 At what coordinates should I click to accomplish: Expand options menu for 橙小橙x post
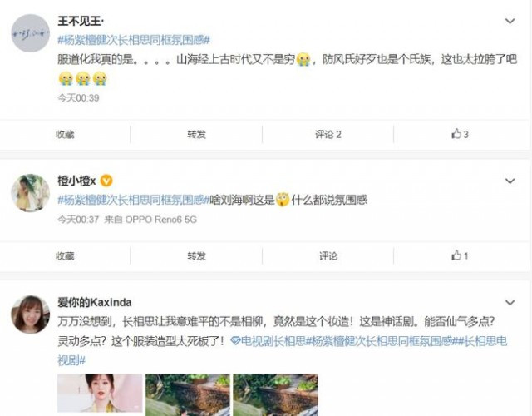(x=510, y=181)
